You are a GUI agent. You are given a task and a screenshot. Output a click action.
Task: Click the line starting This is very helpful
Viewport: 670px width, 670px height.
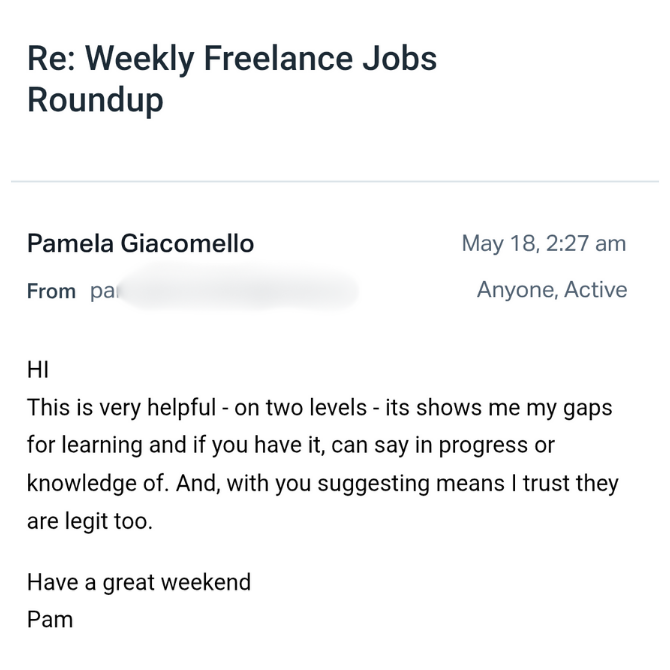click(319, 408)
